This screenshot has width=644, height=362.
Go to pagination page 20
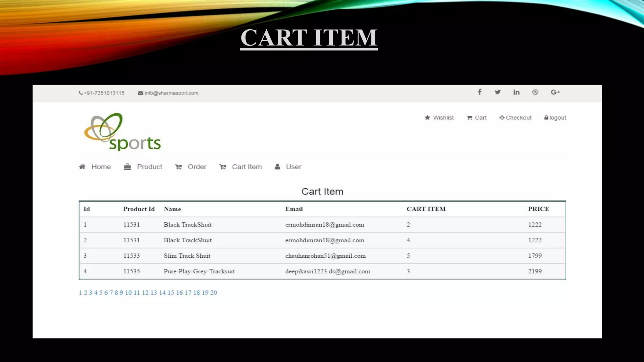click(214, 293)
